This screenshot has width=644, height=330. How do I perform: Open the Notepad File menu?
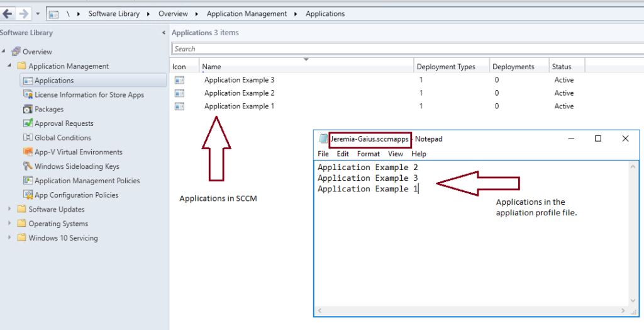[323, 154]
